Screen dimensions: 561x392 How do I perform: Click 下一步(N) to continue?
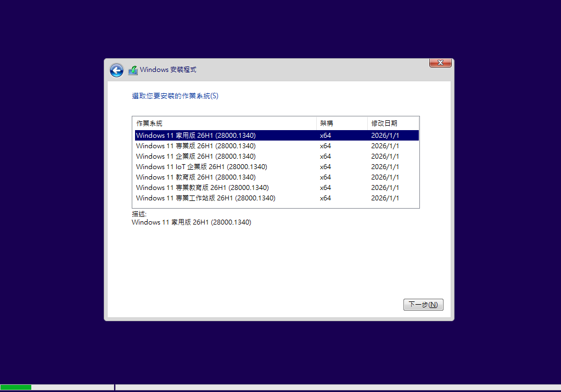pos(423,305)
